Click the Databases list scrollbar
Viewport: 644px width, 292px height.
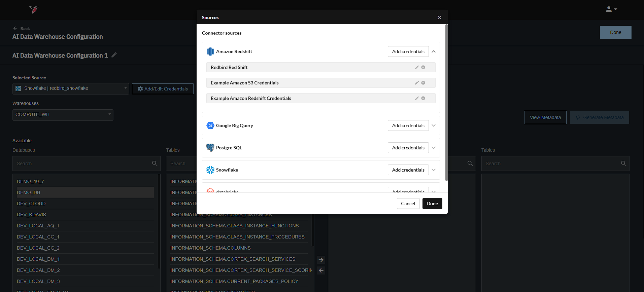(159, 221)
